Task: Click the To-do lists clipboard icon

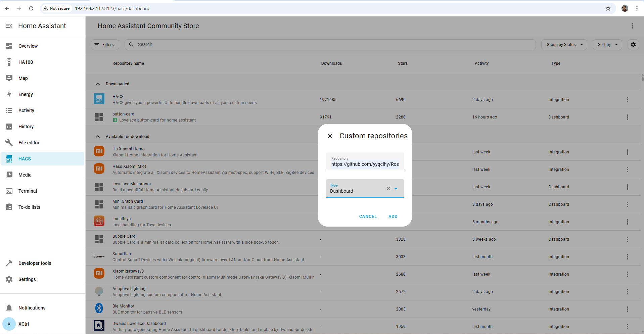Action: [9, 207]
